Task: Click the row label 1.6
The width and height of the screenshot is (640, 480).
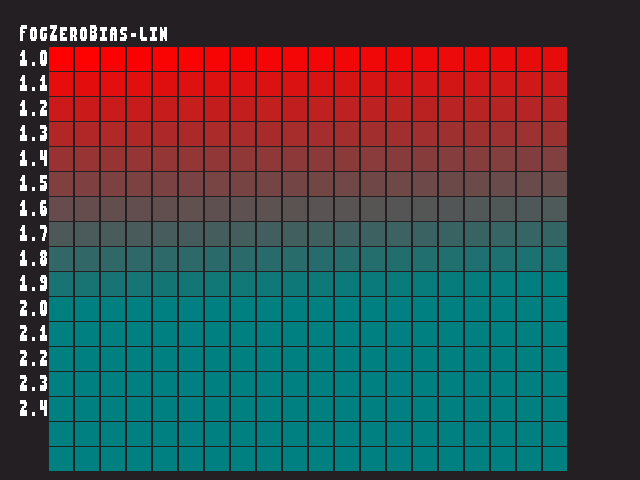Action: (x=33, y=209)
